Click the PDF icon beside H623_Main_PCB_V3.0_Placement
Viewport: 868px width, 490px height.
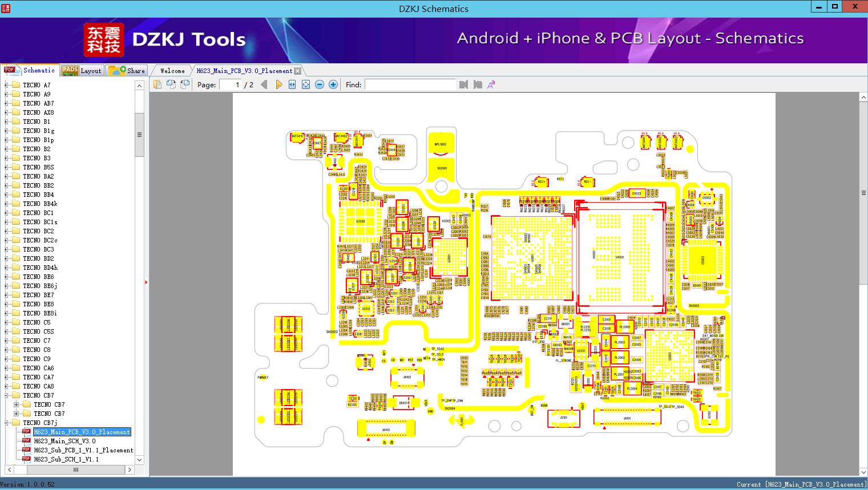26,432
